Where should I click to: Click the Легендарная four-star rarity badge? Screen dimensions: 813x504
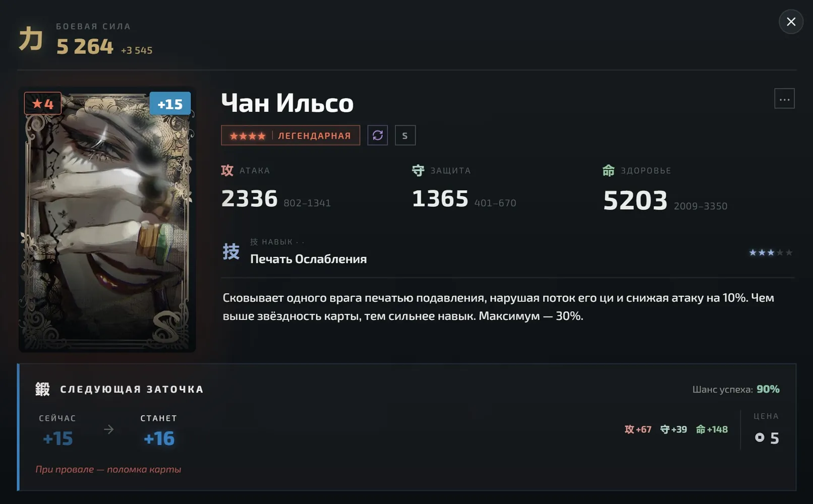291,135
